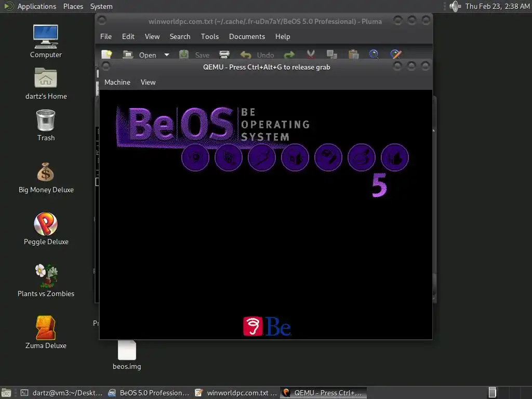Click the show desktop button in taskbar
This screenshot has height=399, width=532.
[6, 393]
